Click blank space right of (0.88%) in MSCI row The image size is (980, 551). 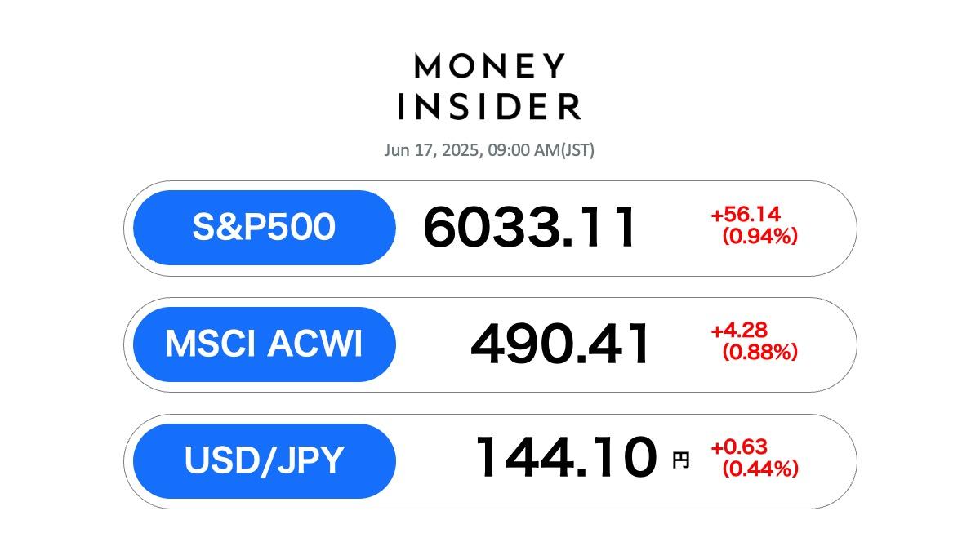(826, 345)
